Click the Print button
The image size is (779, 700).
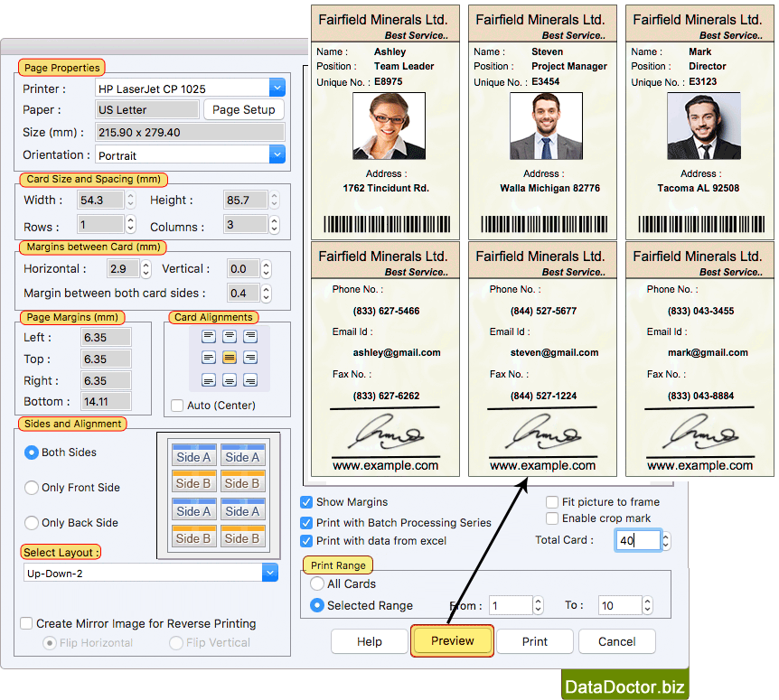[x=535, y=641]
